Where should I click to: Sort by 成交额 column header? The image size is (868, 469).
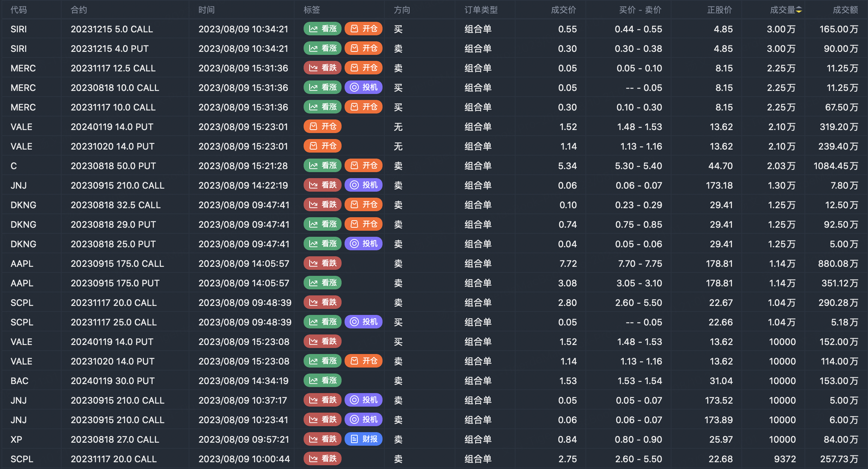tap(845, 10)
